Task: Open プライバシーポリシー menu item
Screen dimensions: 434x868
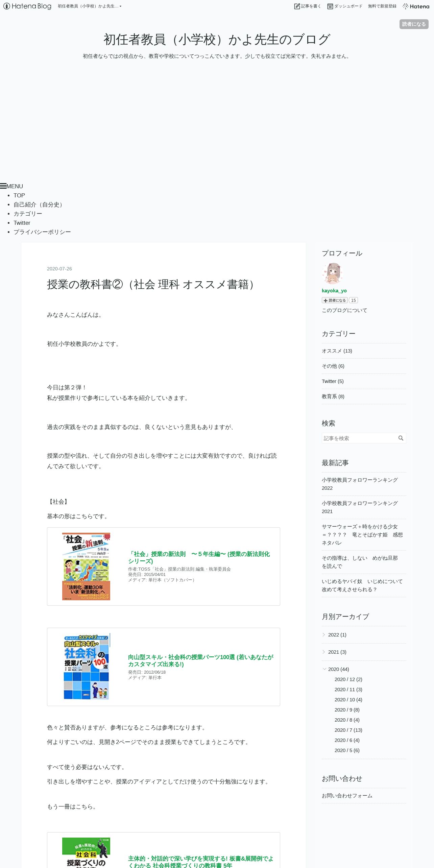Action: point(42,232)
